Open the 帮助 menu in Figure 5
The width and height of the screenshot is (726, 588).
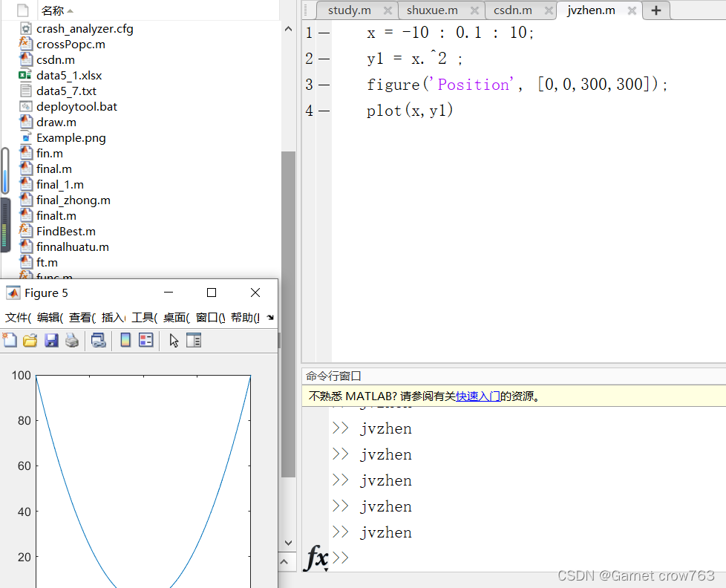pos(246,318)
